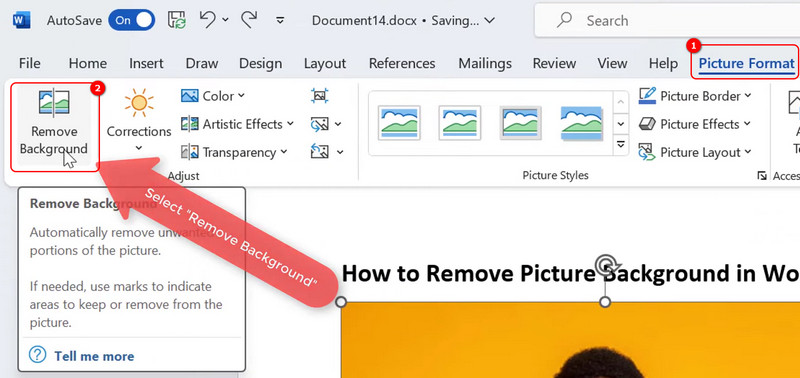Open the Picture Layout dropdown
Image resolution: width=800 pixels, height=378 pixels.
[x=695, y=152]
